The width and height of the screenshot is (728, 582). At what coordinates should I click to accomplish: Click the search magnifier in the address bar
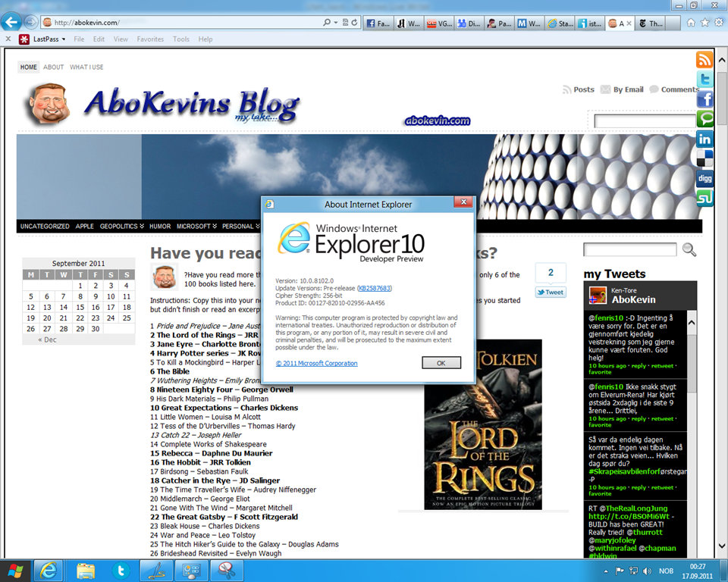click(327, 22)
